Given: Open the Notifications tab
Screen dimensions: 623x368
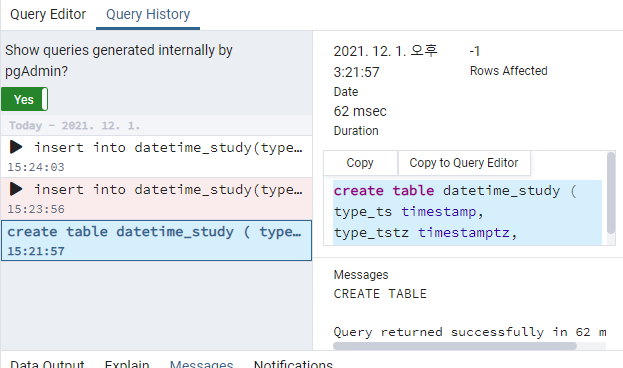Looking at the screenshot, I should [x=293, y=363].
